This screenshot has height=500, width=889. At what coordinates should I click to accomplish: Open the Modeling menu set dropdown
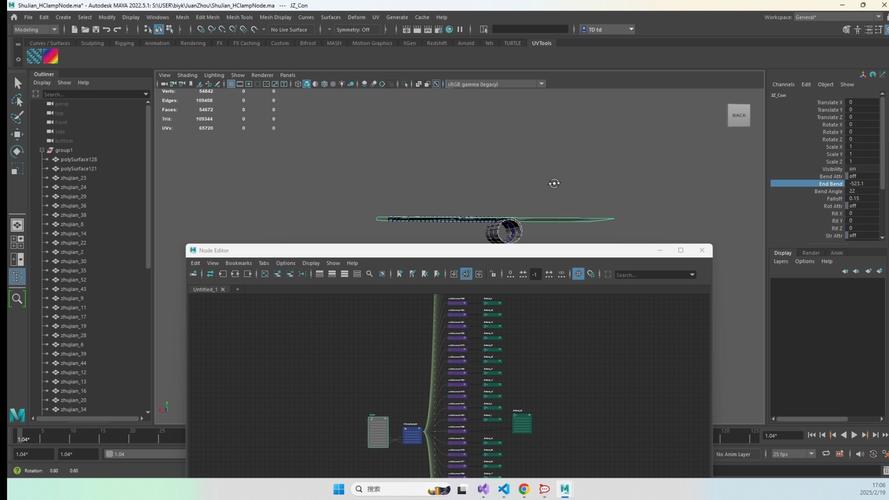click(35, 29)
